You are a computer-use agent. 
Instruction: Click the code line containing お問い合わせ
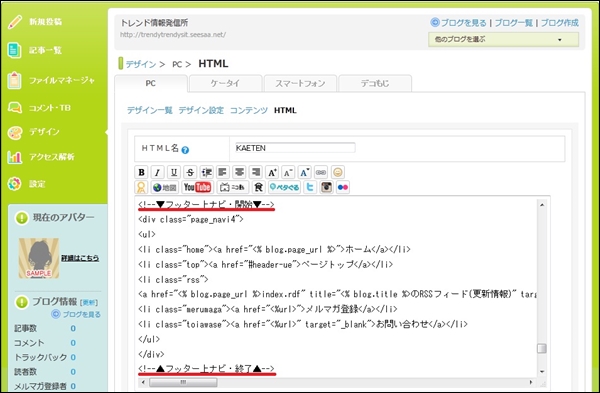(303, 325)
